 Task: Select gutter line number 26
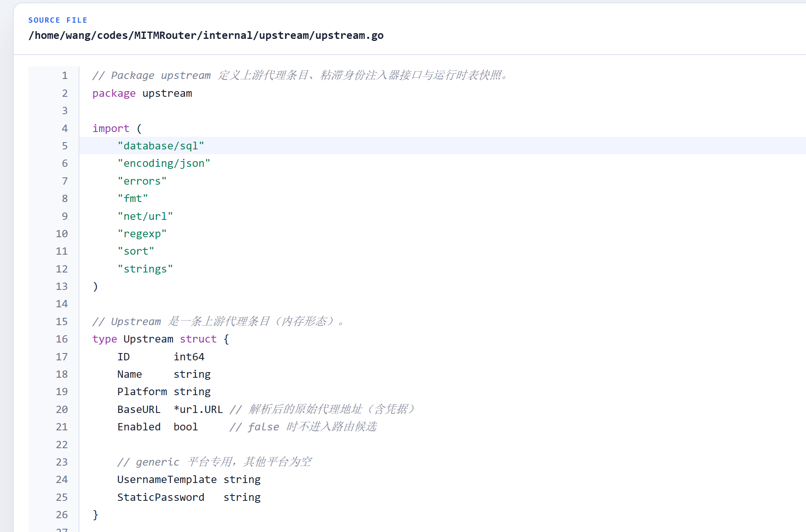click(x=62, y=515)
